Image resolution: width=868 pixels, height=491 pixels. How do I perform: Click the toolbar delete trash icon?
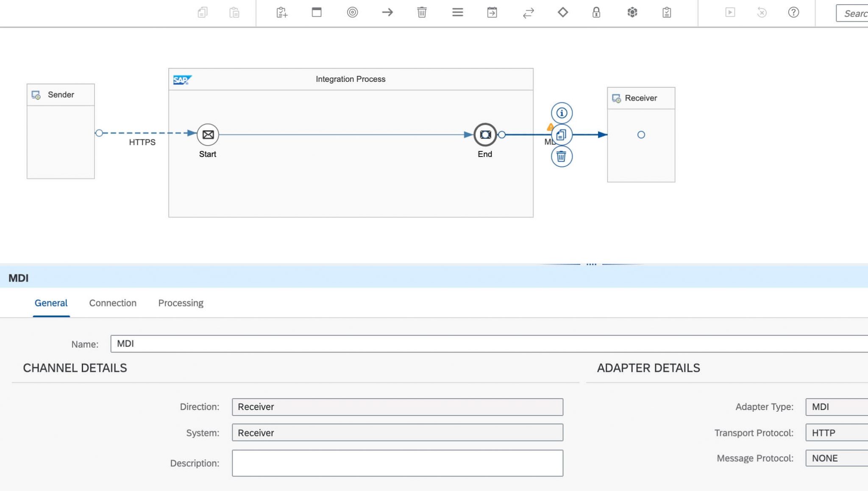coord(421,13)
